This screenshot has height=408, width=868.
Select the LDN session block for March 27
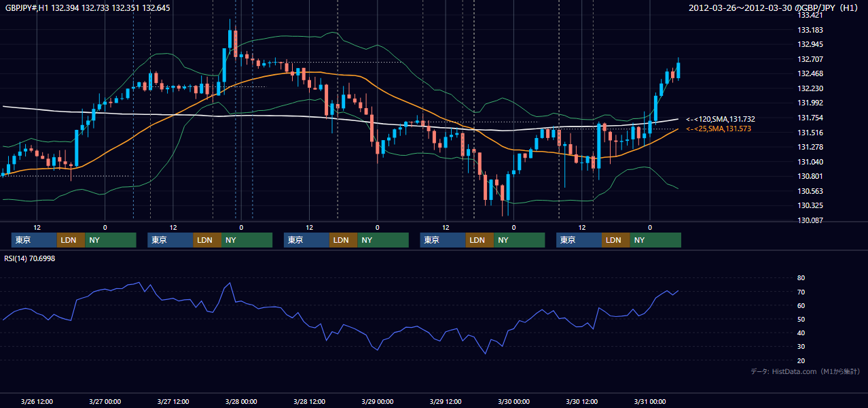206,240
